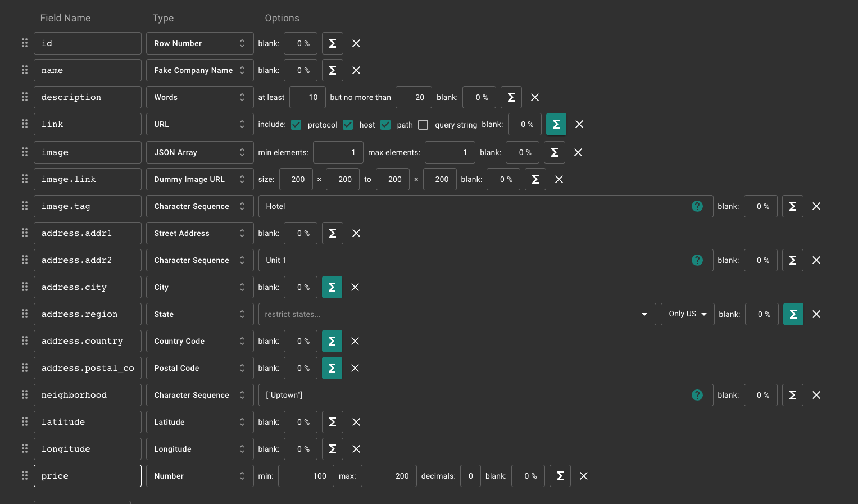Open help icon in image.tag Hotel field
The image size is (858, 504).
(x=697, y=206)
